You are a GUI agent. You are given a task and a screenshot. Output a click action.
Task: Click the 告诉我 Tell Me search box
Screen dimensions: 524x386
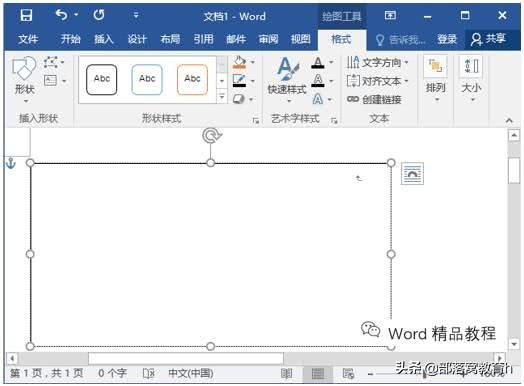[400, 40]
